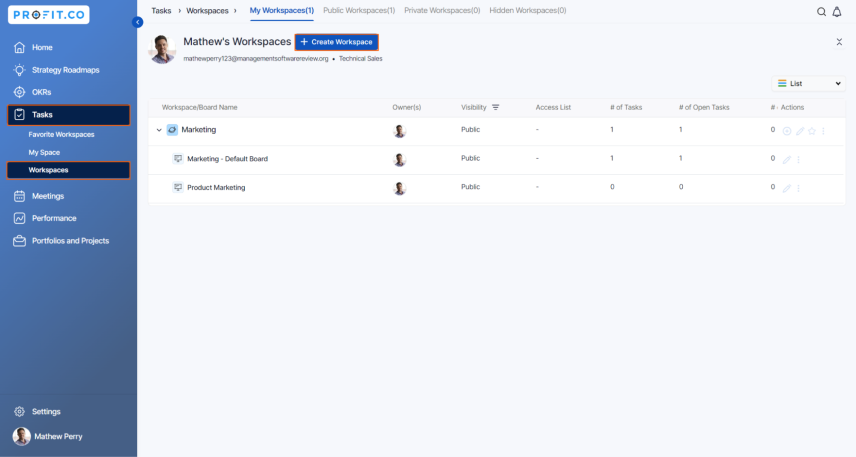
Task: Click the mathewperry123 email address
Action: [255, 58]
